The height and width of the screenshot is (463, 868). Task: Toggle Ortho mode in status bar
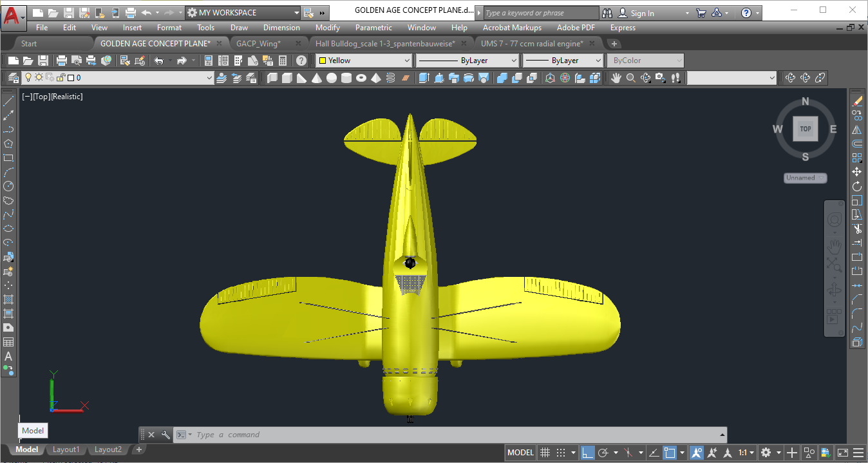(x=587, y=453)
